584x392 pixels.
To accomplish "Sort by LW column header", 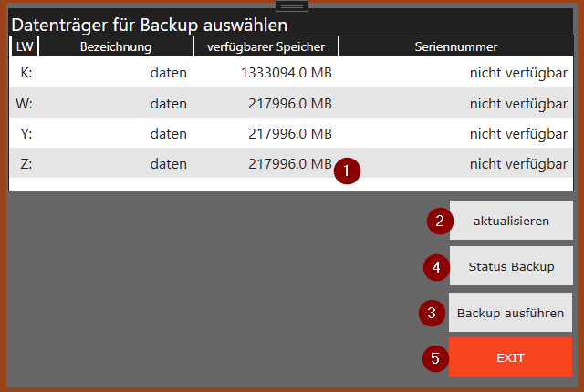I will pos(25,46).
